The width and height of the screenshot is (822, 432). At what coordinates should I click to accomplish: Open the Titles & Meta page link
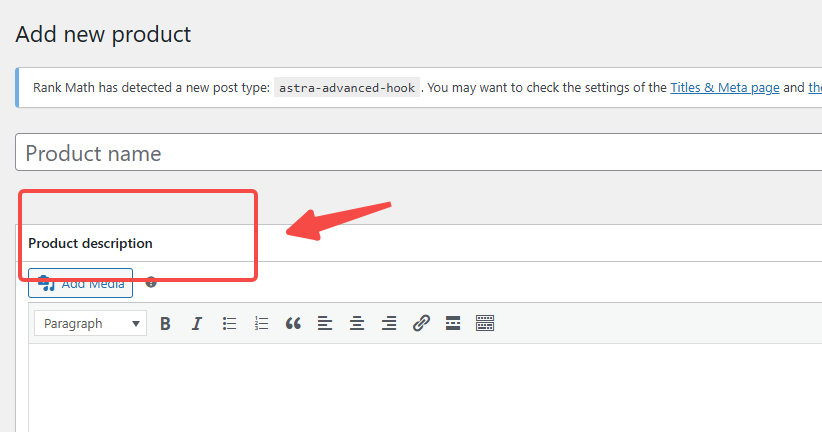[x=724, y=88]
